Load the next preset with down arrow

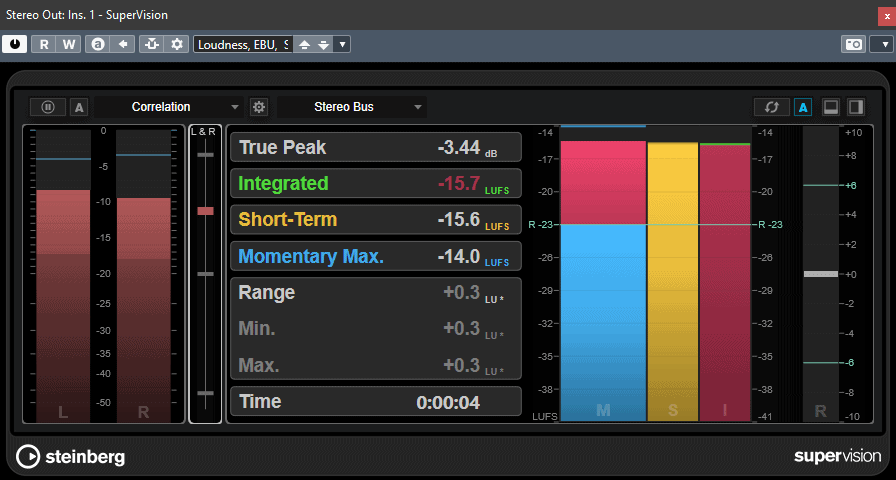pyautogui.click(x=323, y=44)
